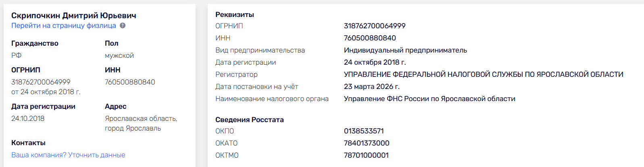The image size is (644, 167).
Task: Click the registrar name УПРАВЛЕНИЕ ФЕДЕРАЛЬНОЙ НАЛОГОВОЙ СЛУЖБЫ
Action: point(483,74)
